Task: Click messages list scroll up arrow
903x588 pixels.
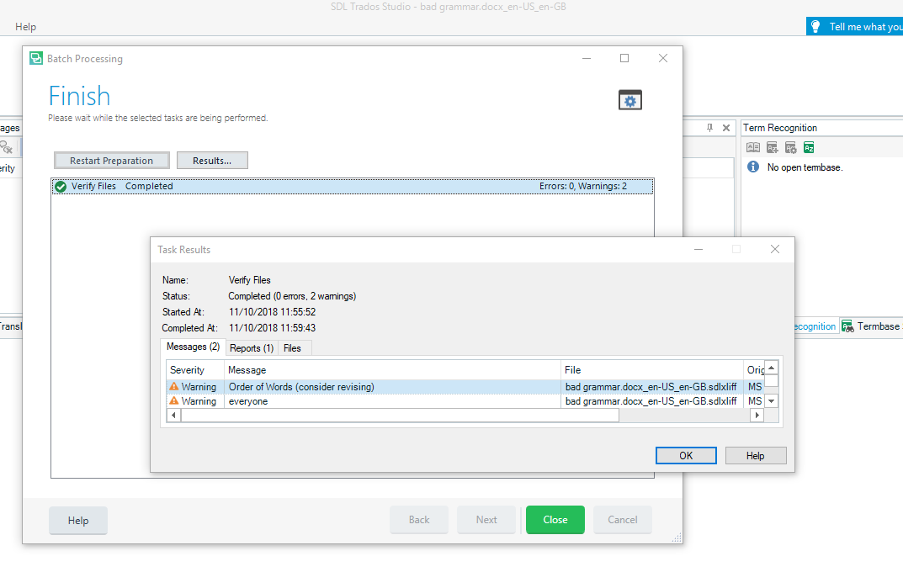Action: (x=771, y=368)
